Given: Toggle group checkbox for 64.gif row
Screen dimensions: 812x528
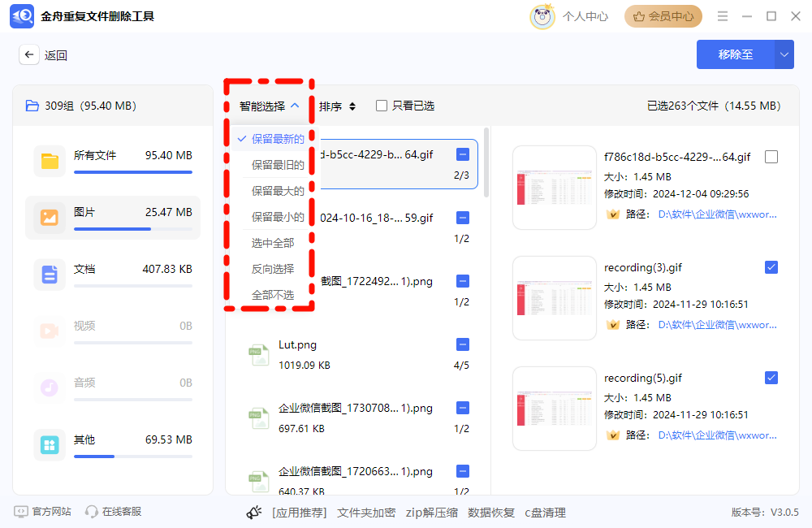Looking at the screenshot, I should [463, 154].
